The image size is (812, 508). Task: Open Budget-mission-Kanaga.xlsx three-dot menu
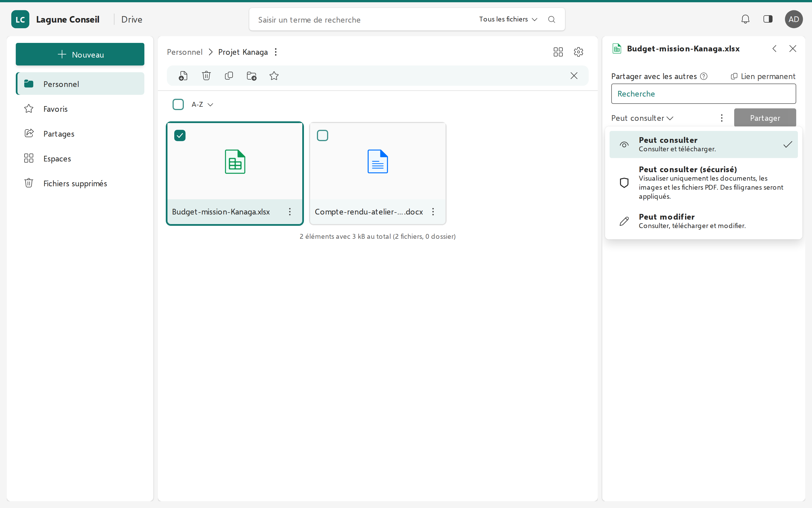pyautogui.click(x=290, y=212)
